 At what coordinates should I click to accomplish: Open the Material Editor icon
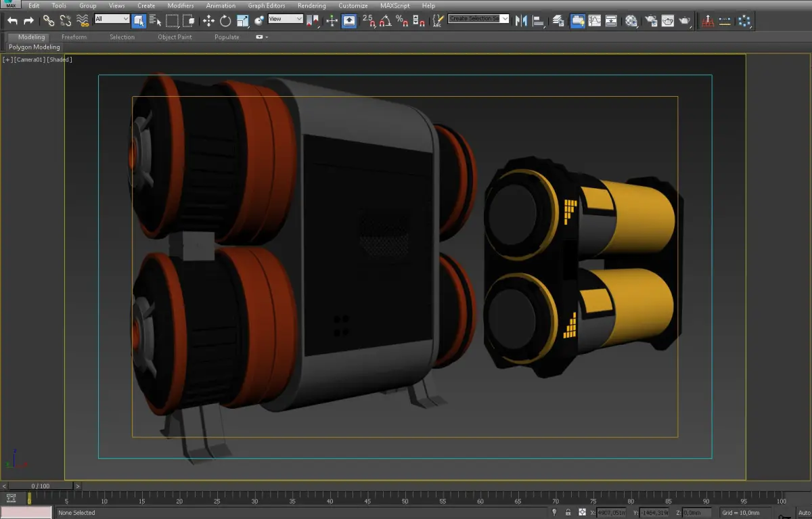631,21
